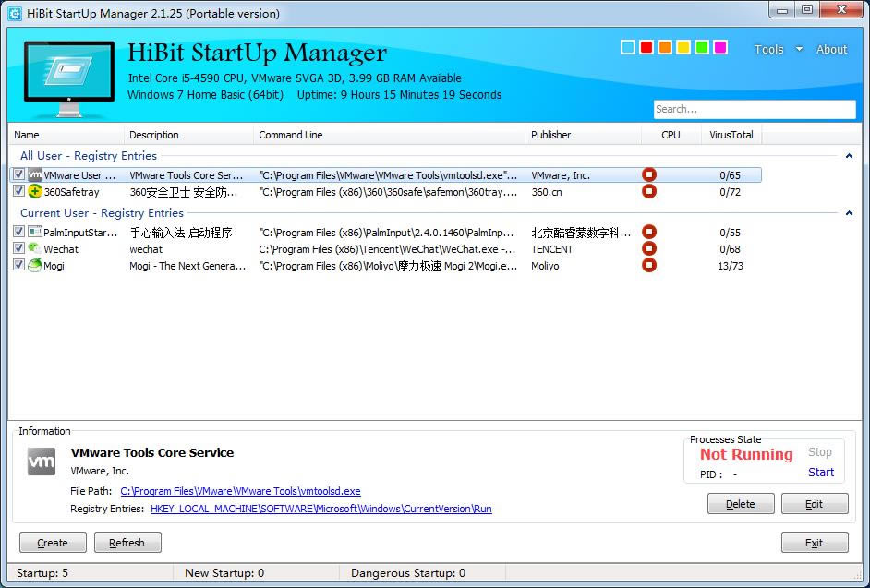Screen dimensions: 870x588
Task: Click the HiBit monitor logo in header
Action: [69, 78]
